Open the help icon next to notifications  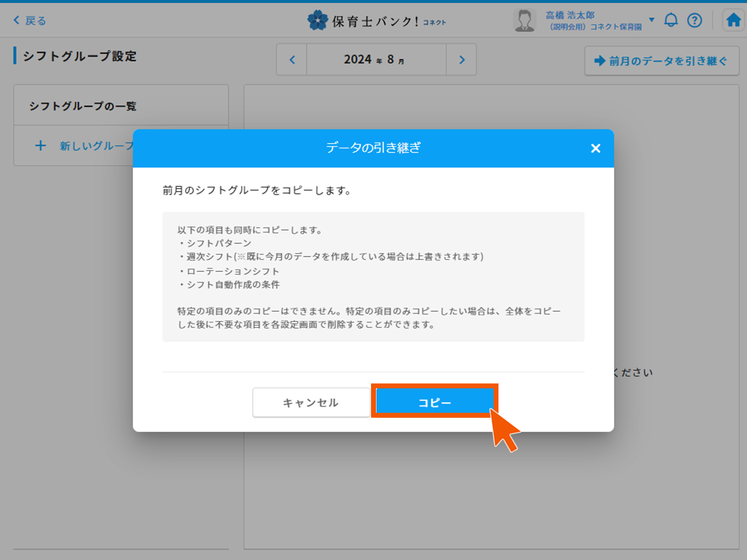pos(694,20)
